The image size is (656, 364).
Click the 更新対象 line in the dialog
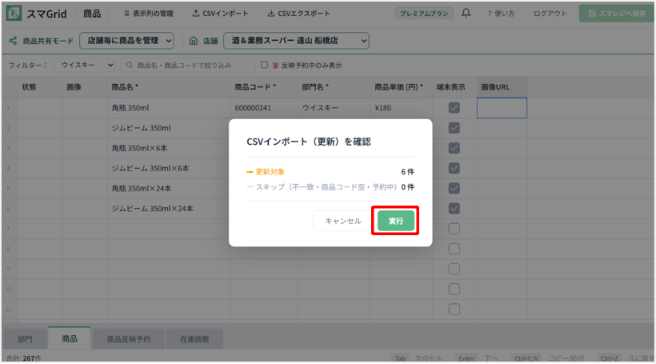[331, 172]
